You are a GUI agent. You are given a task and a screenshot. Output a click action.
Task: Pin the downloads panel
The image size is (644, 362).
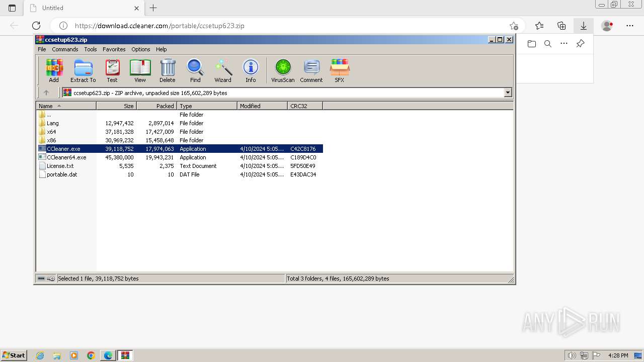[580, 44]
